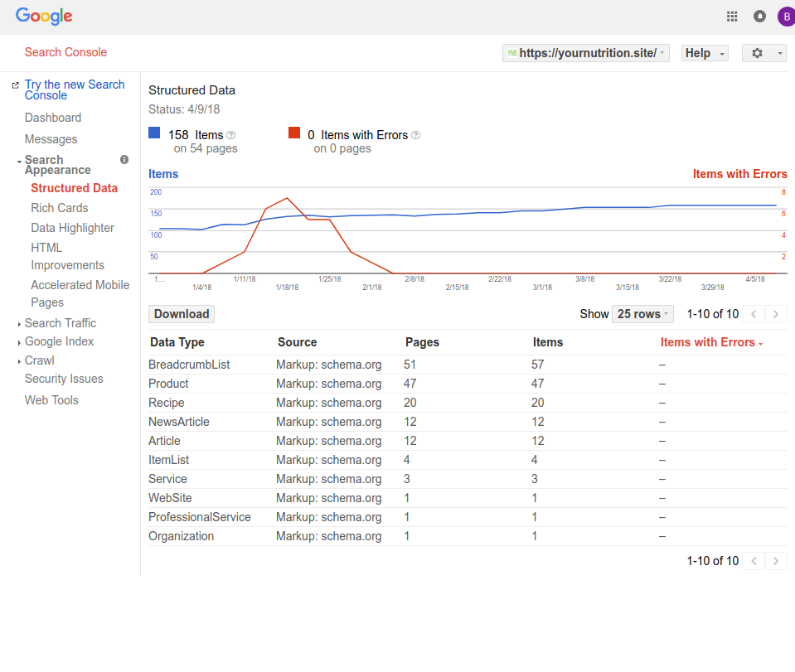Click the Google logo

tap(44, 16)
